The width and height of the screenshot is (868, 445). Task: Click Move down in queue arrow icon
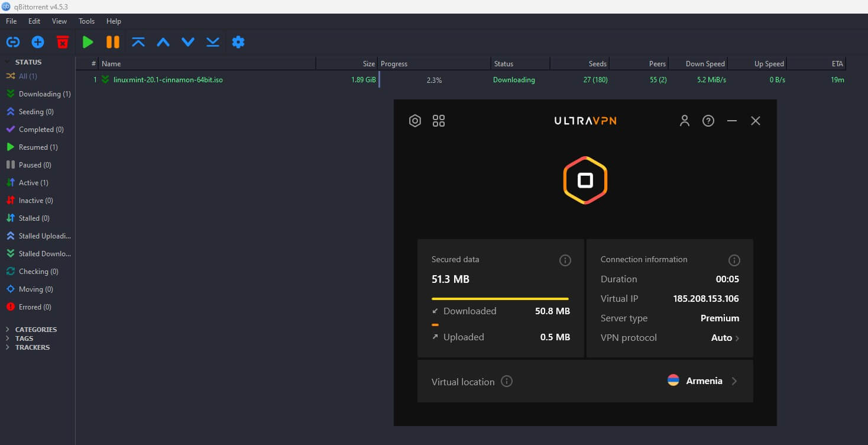point(188,42)
